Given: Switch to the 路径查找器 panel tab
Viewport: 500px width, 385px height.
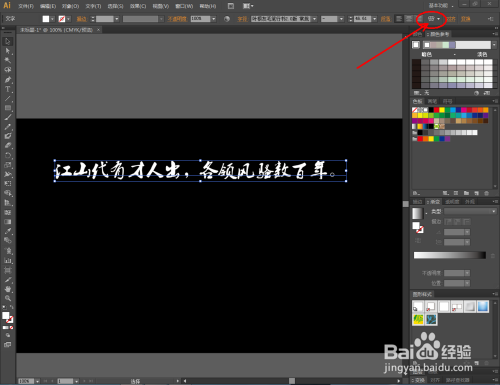Looking at the screenshot, I should coord(458,380).
